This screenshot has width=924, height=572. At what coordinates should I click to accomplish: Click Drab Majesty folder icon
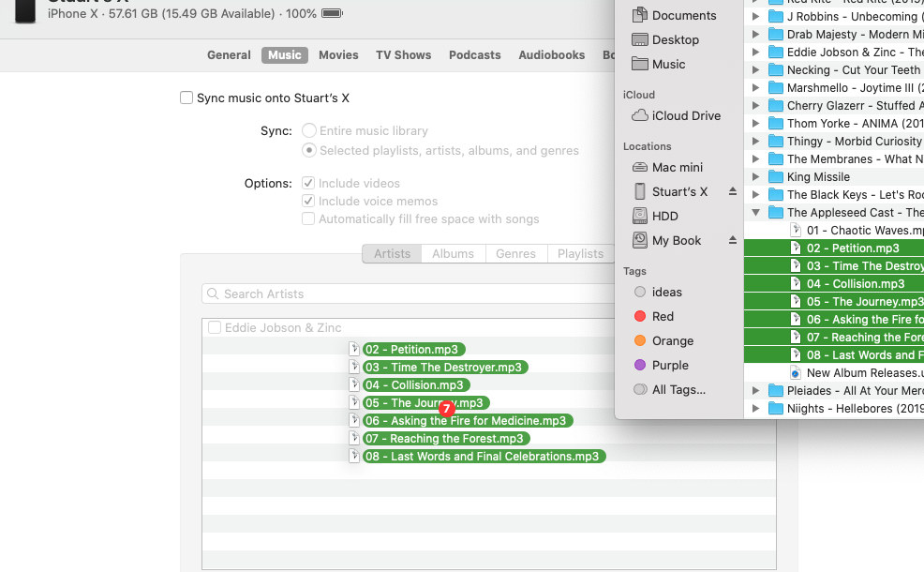(x=776, y=34)
